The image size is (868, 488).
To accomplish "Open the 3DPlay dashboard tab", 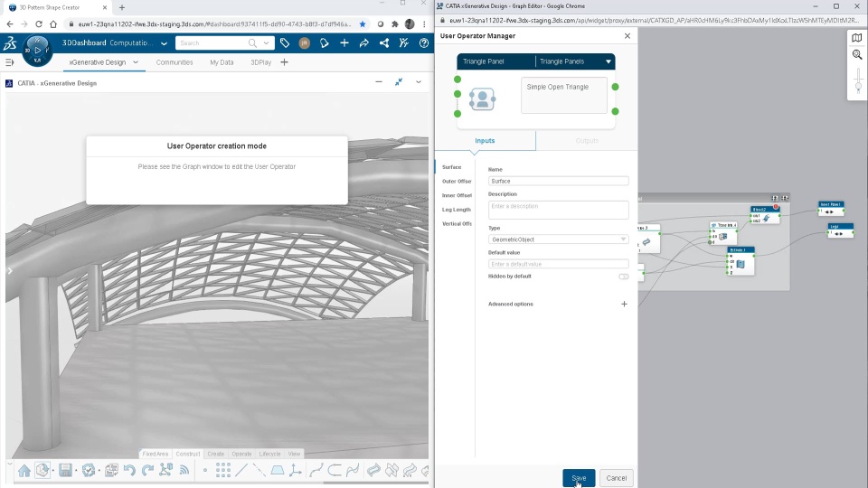I will [260, 62].
